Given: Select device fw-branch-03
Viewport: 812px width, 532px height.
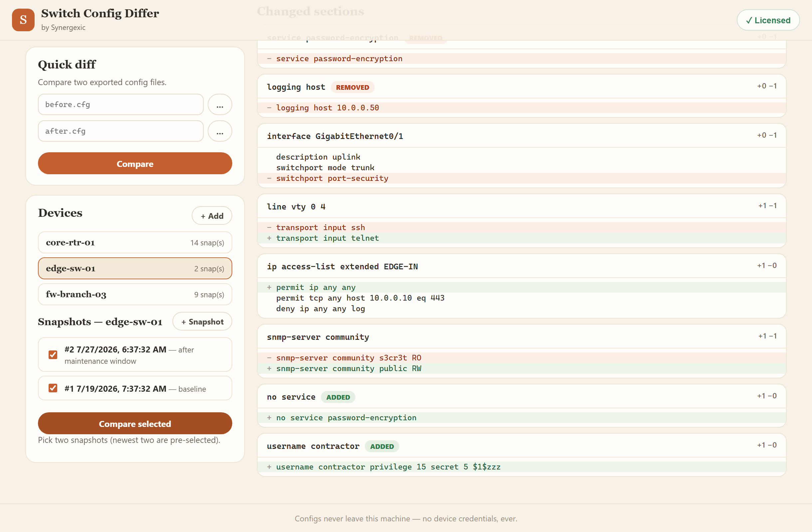Looking at the screenshot, I should point(135,294).
